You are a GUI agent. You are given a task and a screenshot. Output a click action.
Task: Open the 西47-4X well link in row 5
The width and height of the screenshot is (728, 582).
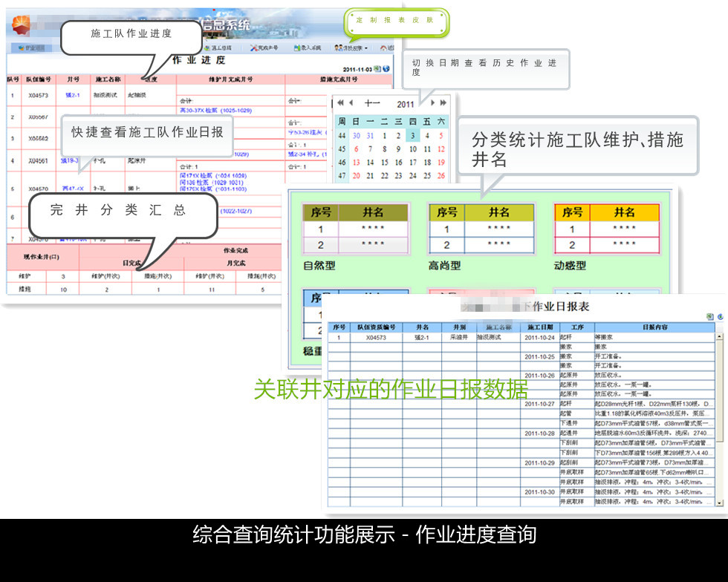[73, 189]
